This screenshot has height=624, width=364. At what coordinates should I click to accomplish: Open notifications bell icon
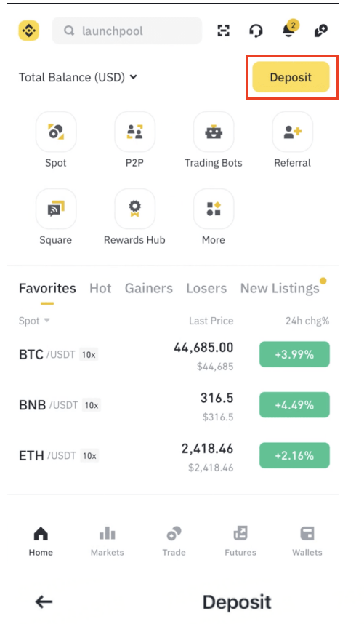click(290, 29)
